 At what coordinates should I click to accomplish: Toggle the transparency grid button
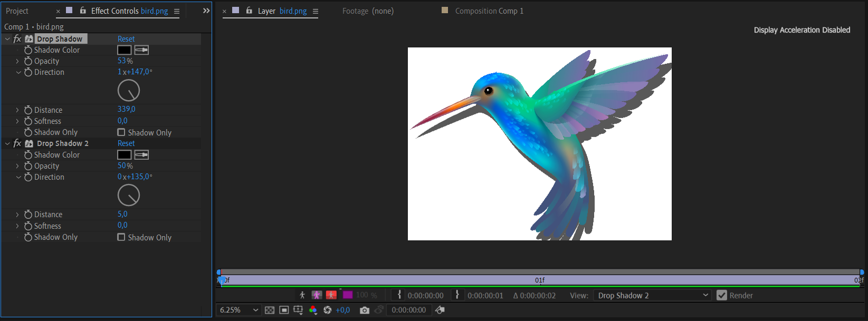[270, 310]
